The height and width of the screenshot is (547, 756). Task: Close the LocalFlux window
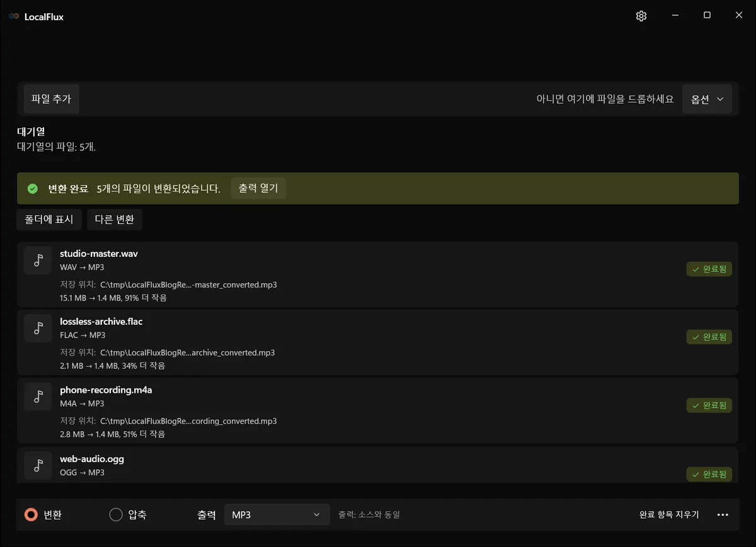tap(739, 16)
